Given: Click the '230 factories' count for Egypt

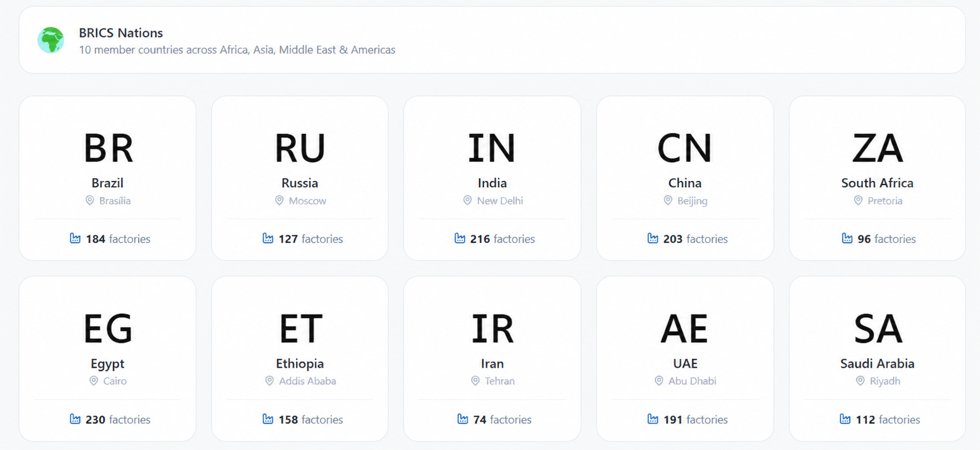Looking at the screenshot, I should (118, 419).
